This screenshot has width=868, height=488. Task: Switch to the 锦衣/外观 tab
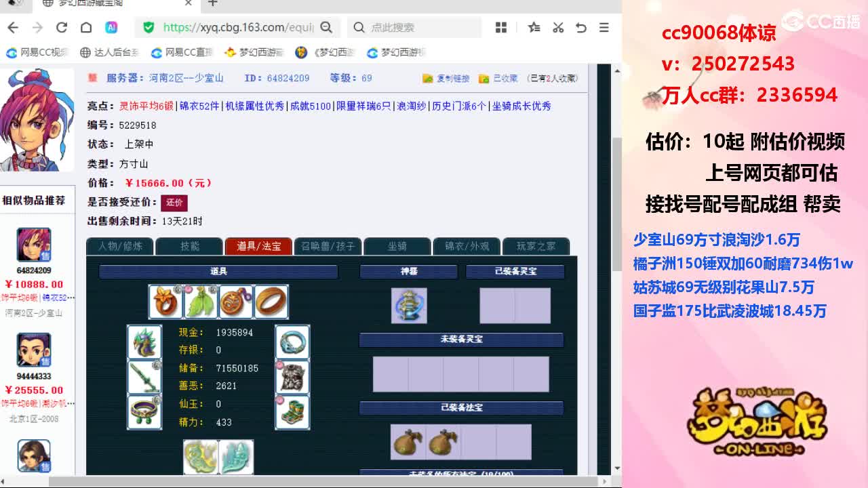(x=467, y=247)
